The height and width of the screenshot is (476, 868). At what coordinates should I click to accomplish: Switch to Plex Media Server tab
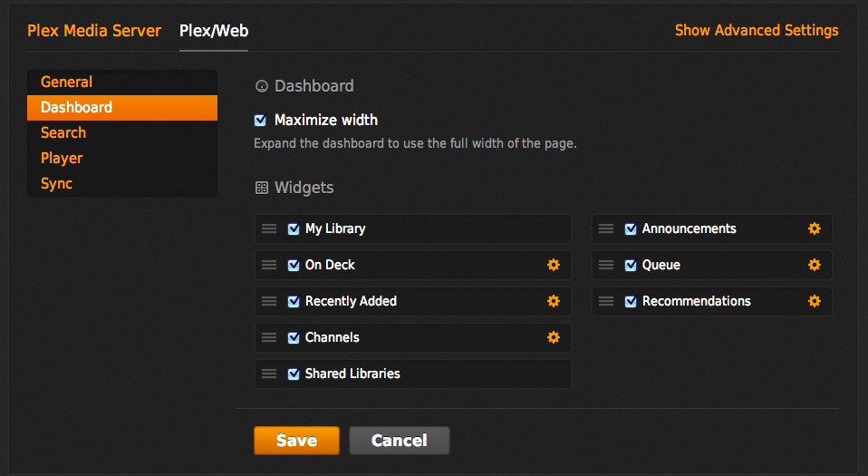pyautogui.click(x=94, y=31)
